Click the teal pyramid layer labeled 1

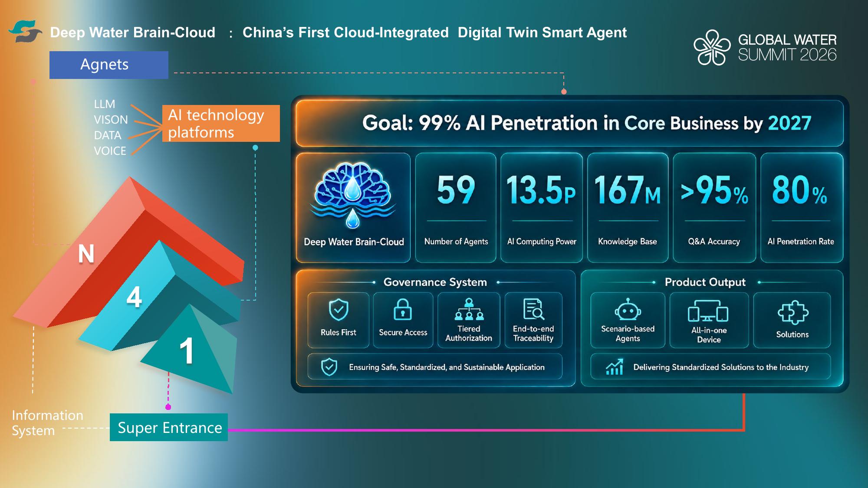coord(187,350)
